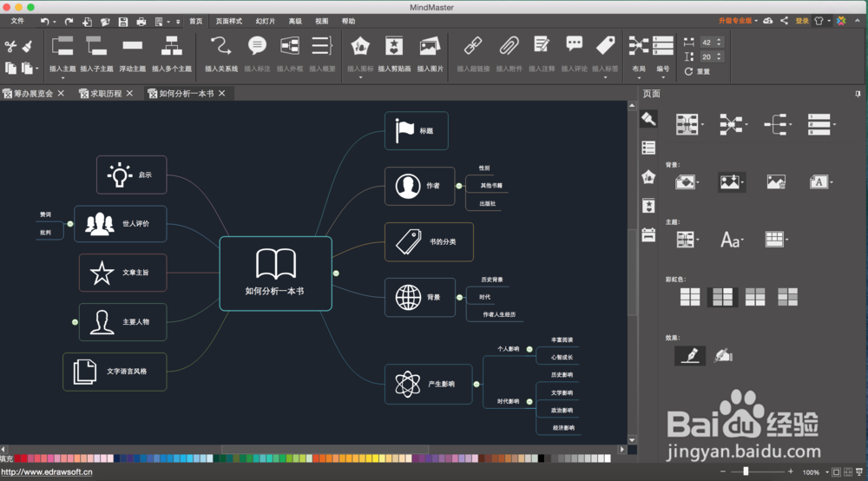
Task: Open theme font Aa dropdown
Action: [732, 240]
